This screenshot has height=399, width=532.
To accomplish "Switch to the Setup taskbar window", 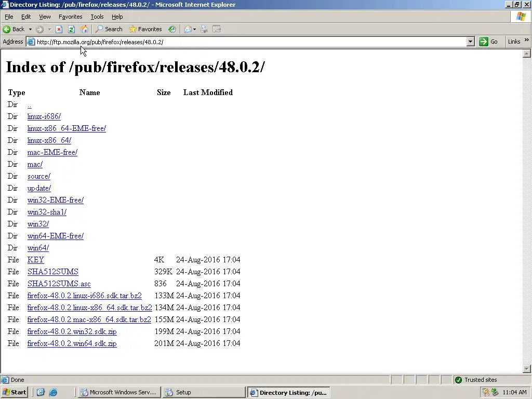I will point(203,392).
